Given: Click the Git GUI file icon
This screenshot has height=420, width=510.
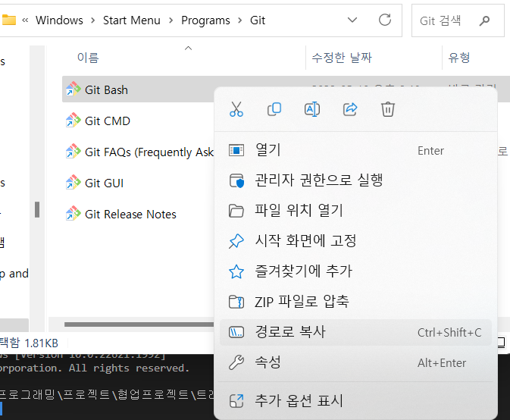Looking at the screenshot, I should pyautogui.click(x=74, y=182).
